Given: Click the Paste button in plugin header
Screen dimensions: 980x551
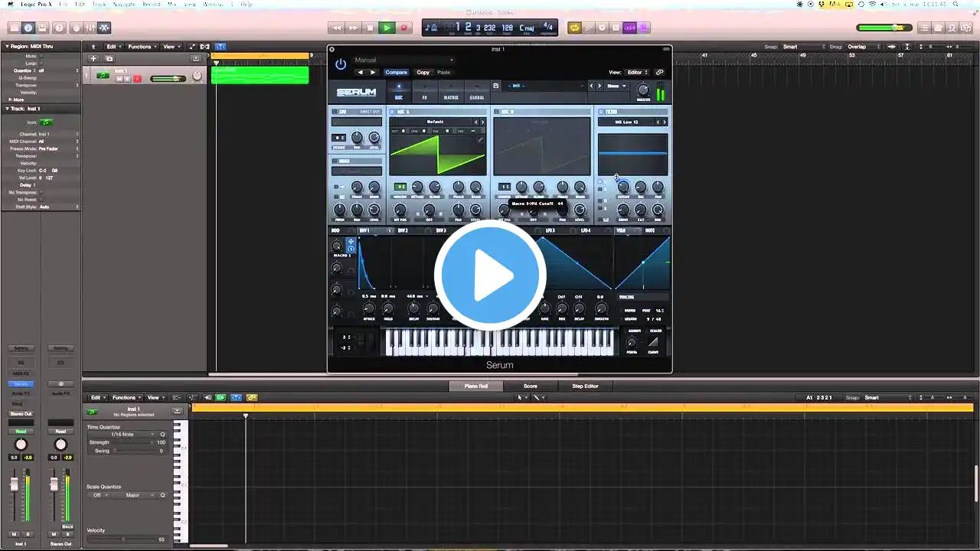Looking at the screenshot, I should pos(444,73).
